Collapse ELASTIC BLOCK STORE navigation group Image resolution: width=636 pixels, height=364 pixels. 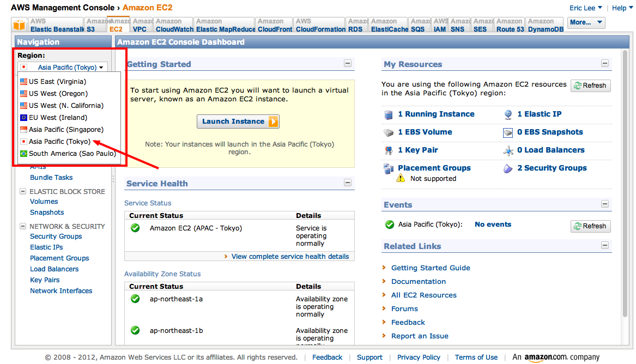[x=23, y=191]
